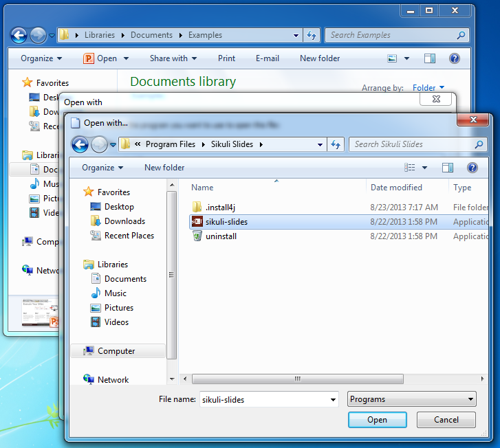
Task: Click New folder in the Explorer toolbar
Action: [x=320, y=58]
